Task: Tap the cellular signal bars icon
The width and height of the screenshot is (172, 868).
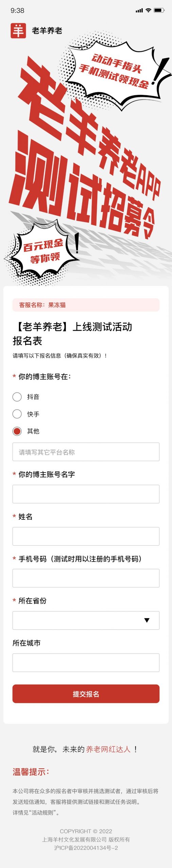Action: (x=139, y=11)
